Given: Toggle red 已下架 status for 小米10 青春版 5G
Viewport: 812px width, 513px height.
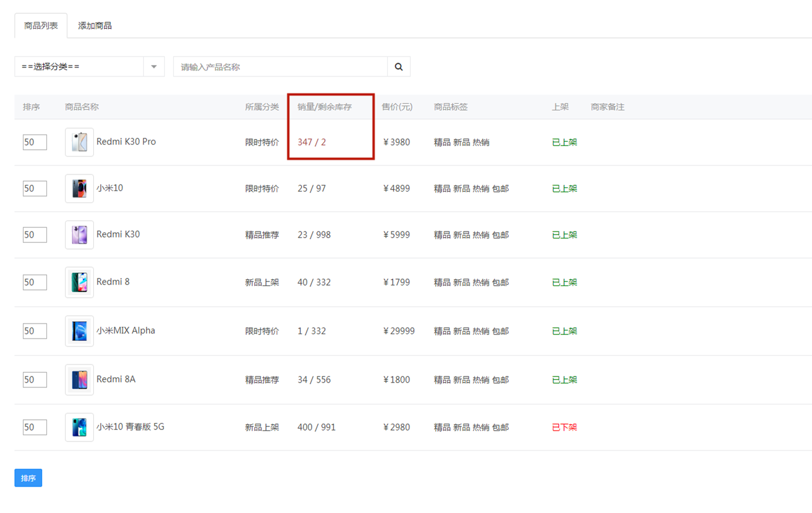Looking at the screenshot, I should 564,427.
